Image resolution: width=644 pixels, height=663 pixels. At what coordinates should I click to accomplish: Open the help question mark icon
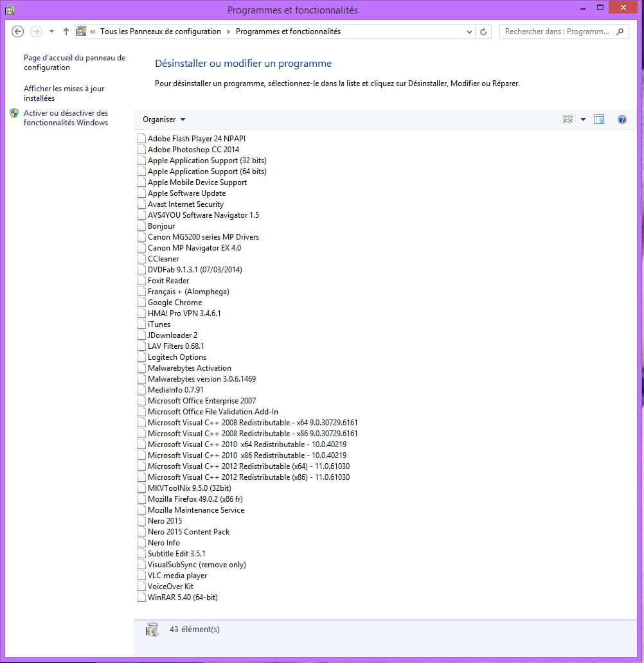pyautogui.click(x=622, y=119)
